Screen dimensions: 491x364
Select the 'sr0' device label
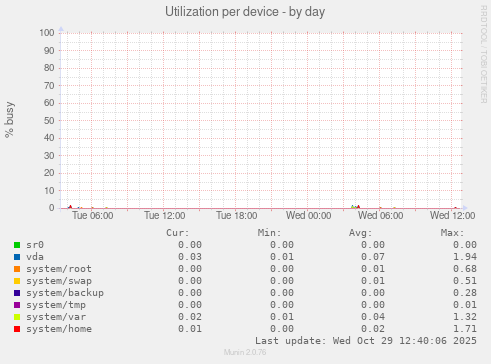(x=35, y=245)
